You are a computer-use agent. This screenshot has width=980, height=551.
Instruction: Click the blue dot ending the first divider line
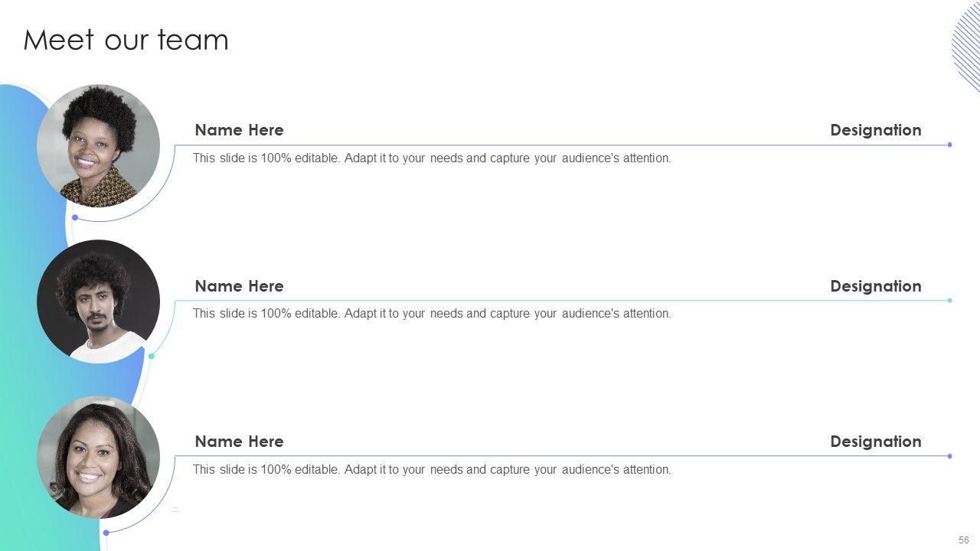point(949,145)
